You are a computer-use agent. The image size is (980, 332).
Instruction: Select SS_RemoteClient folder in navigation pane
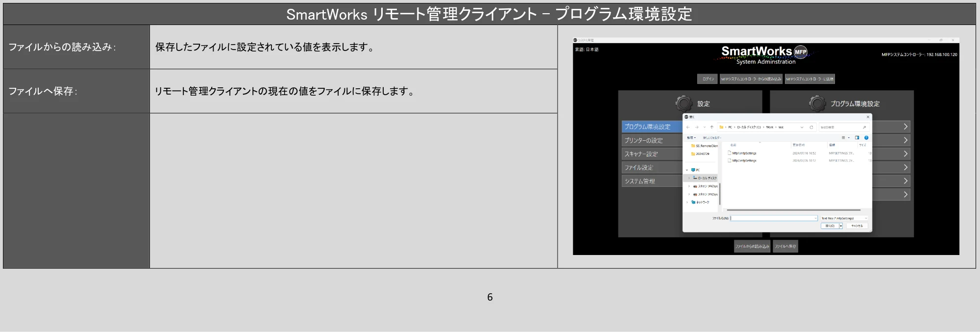[x=705, y=146]
